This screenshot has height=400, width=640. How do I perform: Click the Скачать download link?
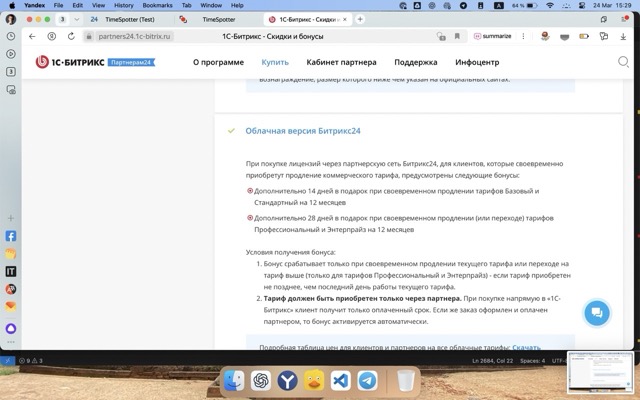point(526,347)
